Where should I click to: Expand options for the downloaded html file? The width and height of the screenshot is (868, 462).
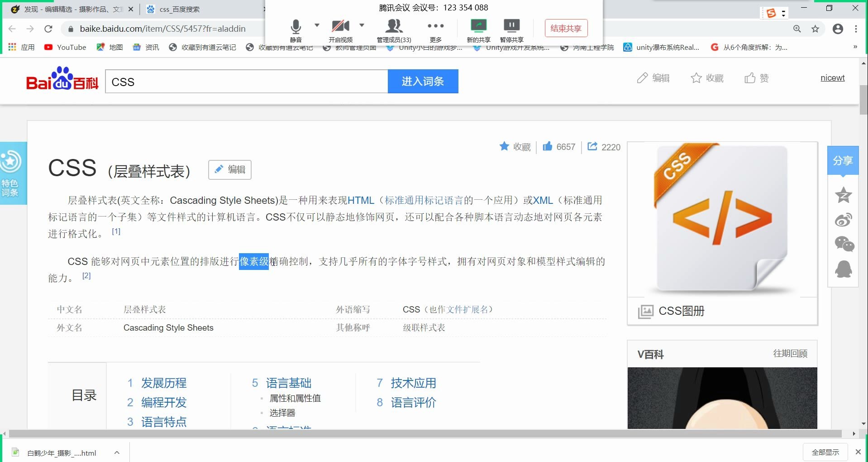point(116,452)
